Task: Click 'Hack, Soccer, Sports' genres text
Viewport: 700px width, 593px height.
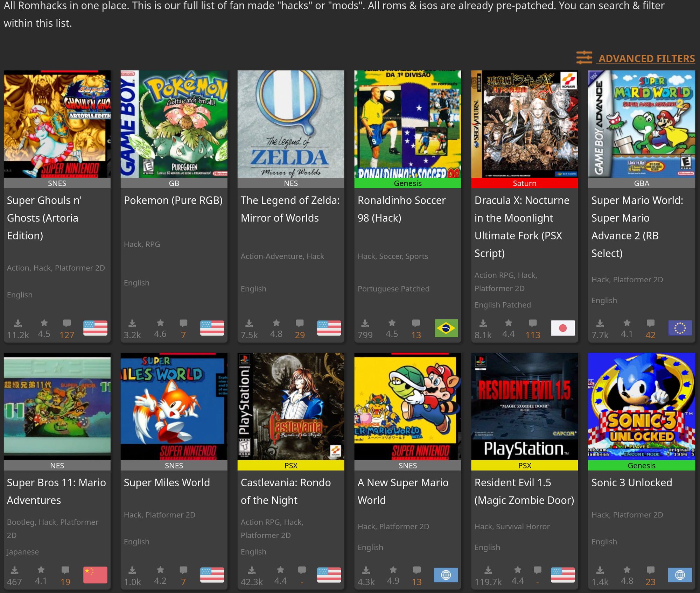Action: (x=393, y=256)
